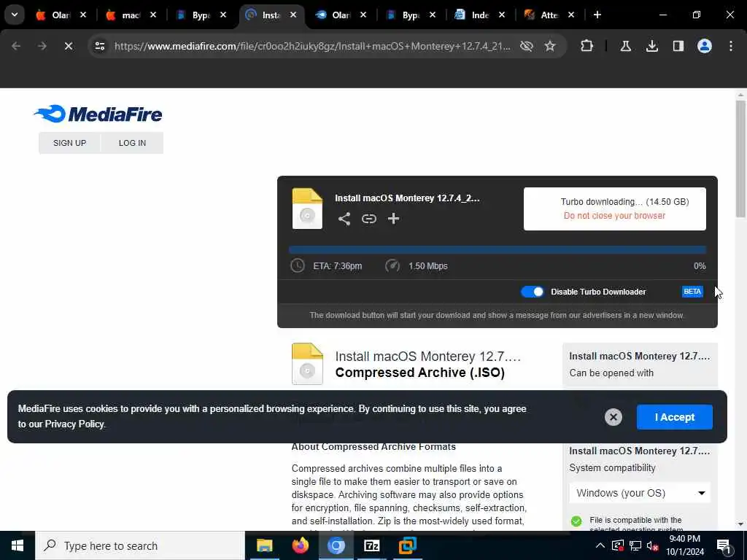
Task: Click the Windows Start button
Action: [x=18, y=545]
